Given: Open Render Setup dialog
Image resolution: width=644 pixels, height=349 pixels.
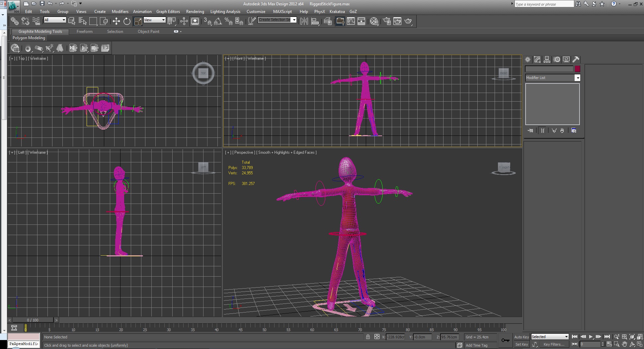Looking at the screenshot, I should point(387,21).
